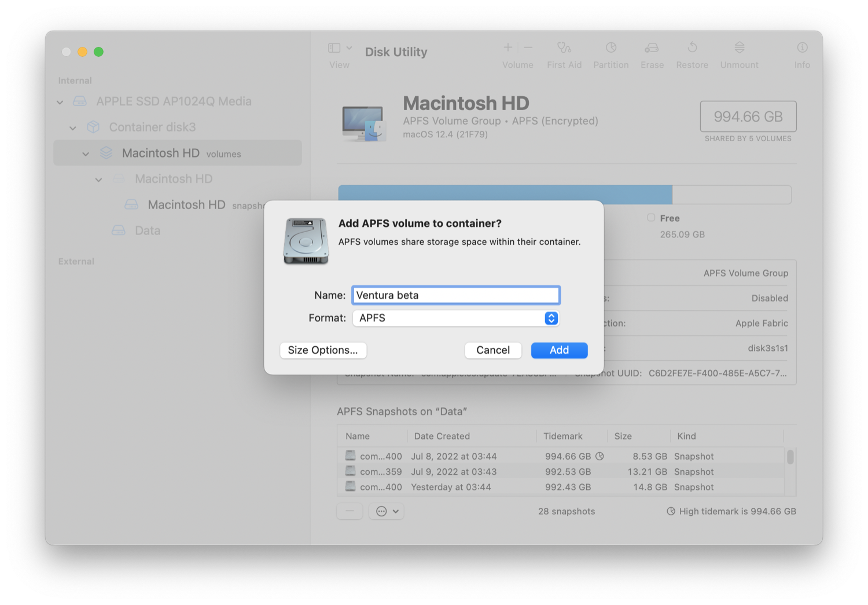
Task: Click the Apple Fabric connection value
Action: 762,323
